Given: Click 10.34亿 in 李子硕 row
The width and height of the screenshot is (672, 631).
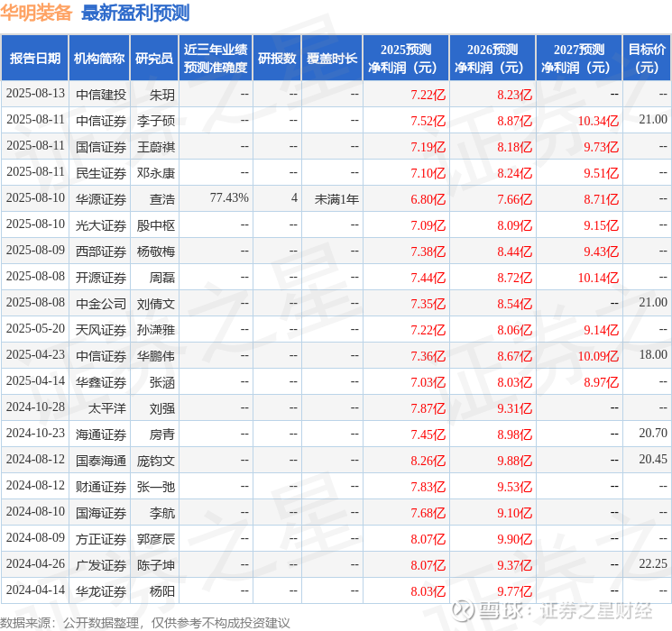Looking at the screenshot, I should click(598, 121).
